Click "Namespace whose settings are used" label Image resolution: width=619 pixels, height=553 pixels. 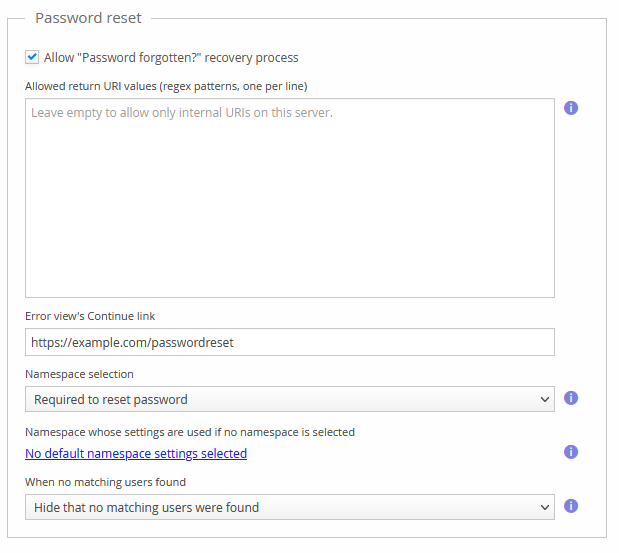click(190, 432)
